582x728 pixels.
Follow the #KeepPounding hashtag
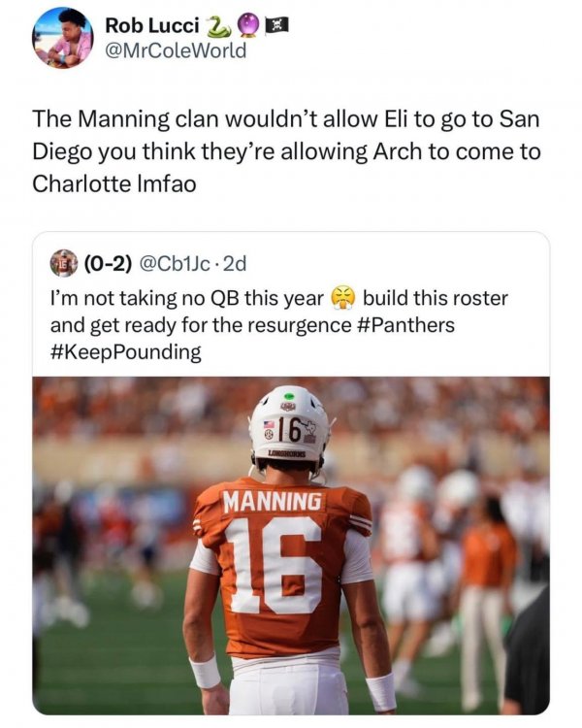coord(125,351)
